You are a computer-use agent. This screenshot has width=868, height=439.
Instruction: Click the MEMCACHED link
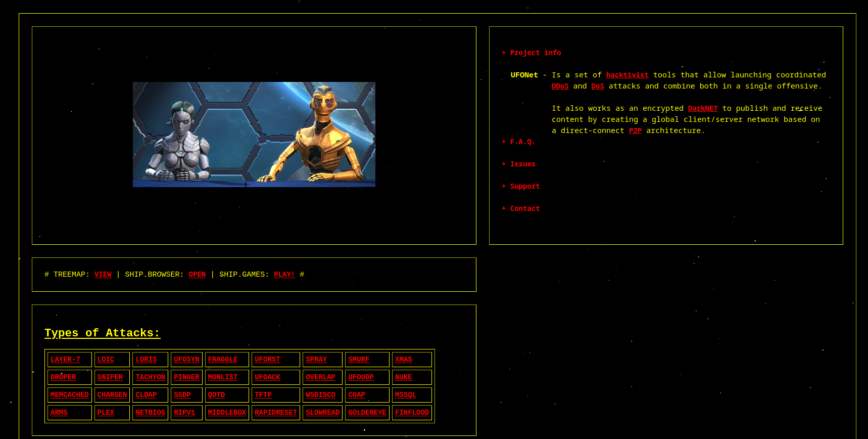(70, 395)
